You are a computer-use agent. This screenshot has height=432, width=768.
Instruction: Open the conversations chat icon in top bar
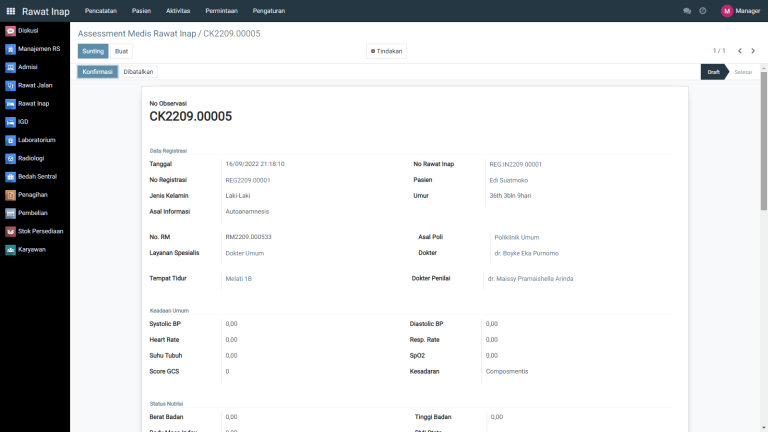coord(687,11)
